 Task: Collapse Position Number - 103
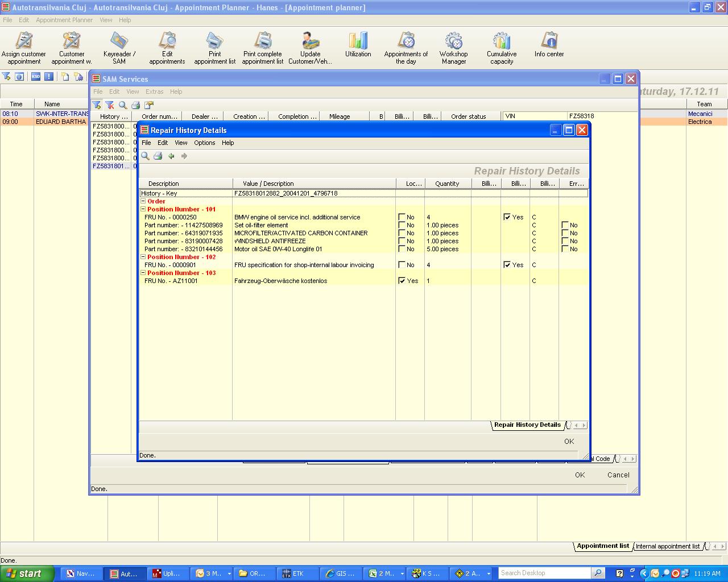(x=143, y=273)
